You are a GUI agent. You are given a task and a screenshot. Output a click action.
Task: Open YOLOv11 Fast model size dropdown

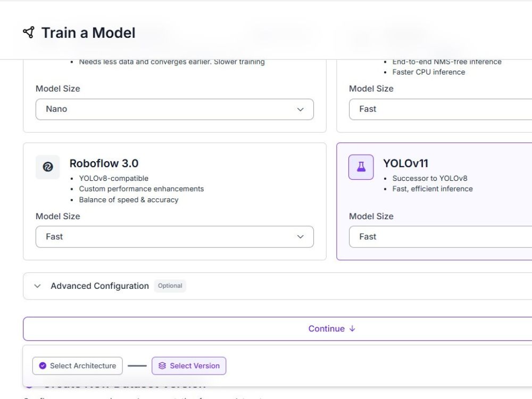[x=440, y=237]
